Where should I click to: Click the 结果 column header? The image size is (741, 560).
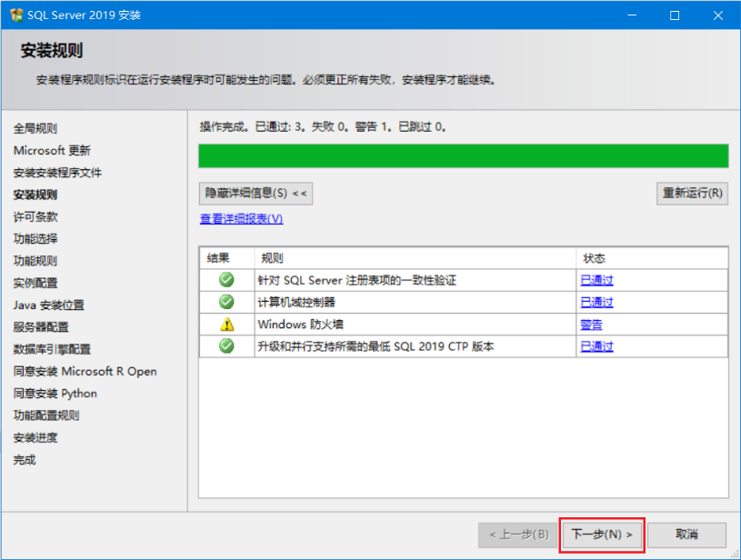[x=226, y=258]
